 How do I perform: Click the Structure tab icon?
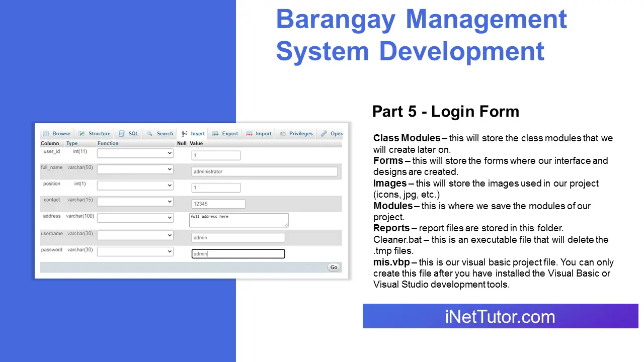82,133
